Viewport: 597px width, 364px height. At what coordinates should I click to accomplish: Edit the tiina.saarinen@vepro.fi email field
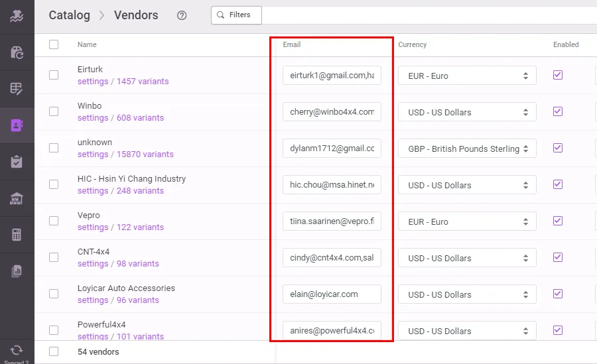332,221
